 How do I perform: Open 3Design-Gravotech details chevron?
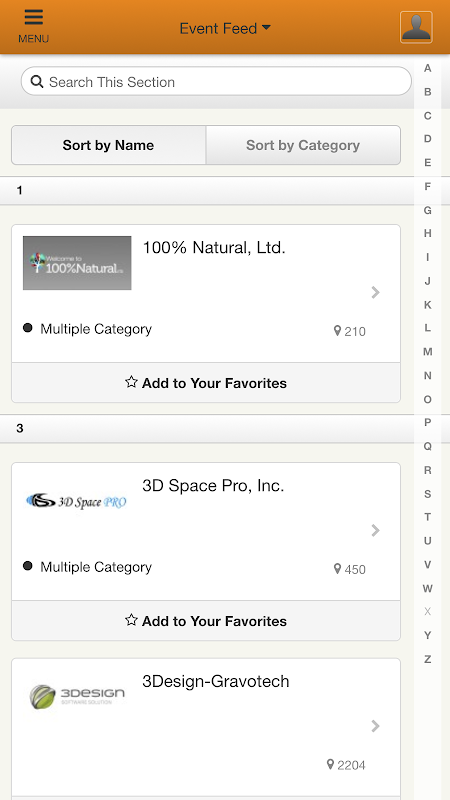pos(376,726)
